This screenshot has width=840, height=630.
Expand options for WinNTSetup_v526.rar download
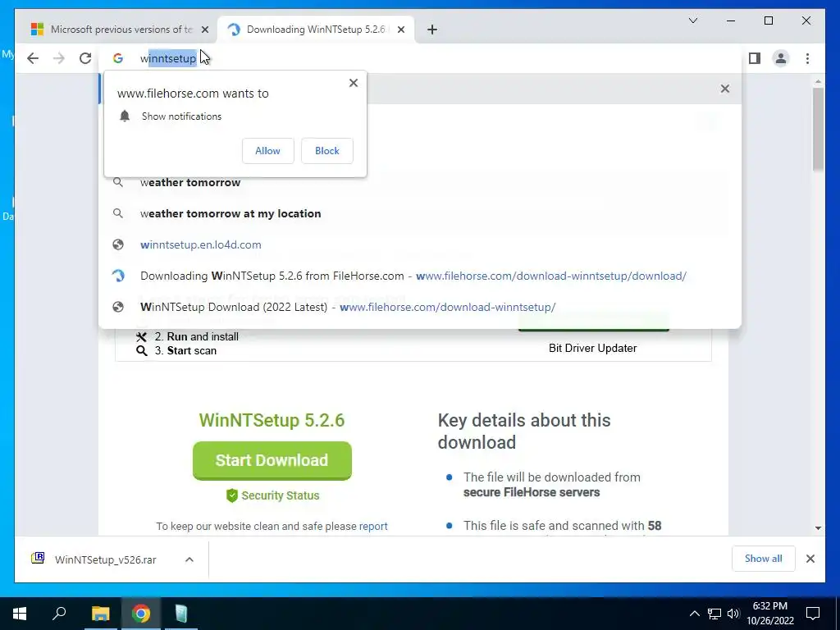(x=189, y=559)
